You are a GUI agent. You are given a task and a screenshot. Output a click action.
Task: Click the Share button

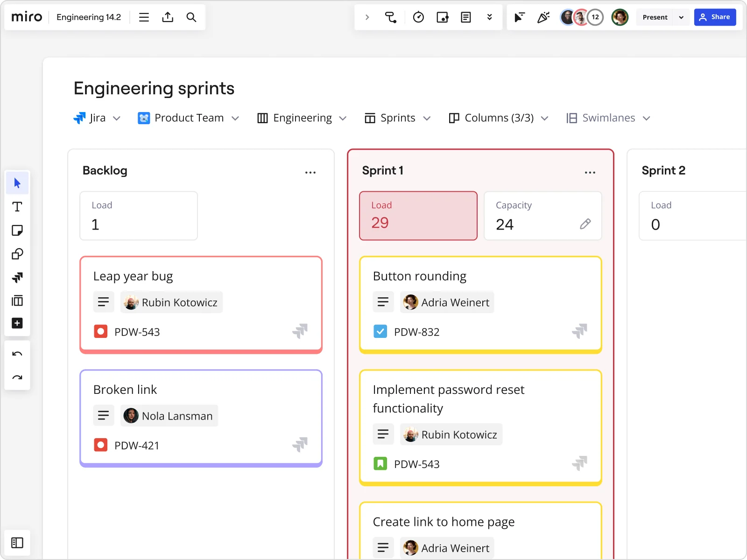(x=715, y=17)
